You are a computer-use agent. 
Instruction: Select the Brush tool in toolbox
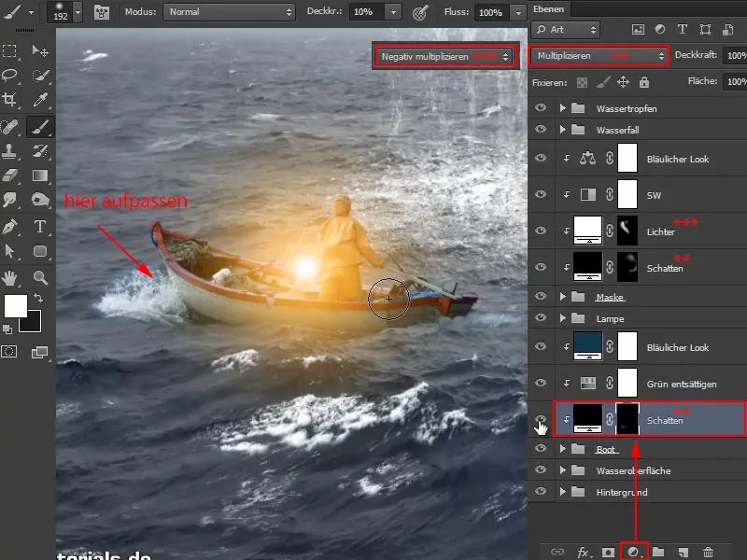pos(40,127)
